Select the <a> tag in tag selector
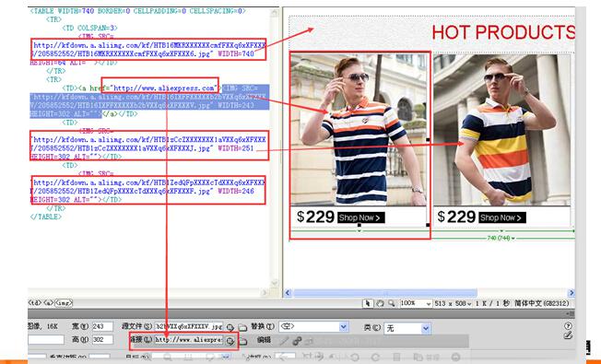Screen dimensions: 601x364 pos(48,302)
